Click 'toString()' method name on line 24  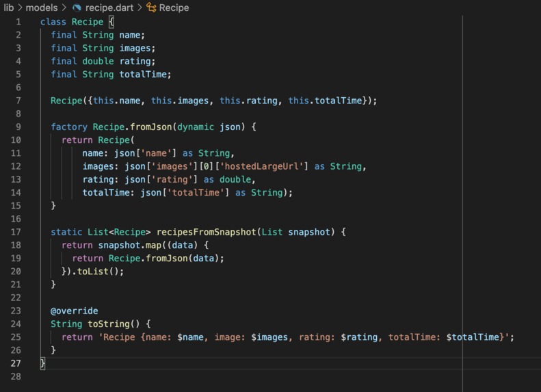114,324
